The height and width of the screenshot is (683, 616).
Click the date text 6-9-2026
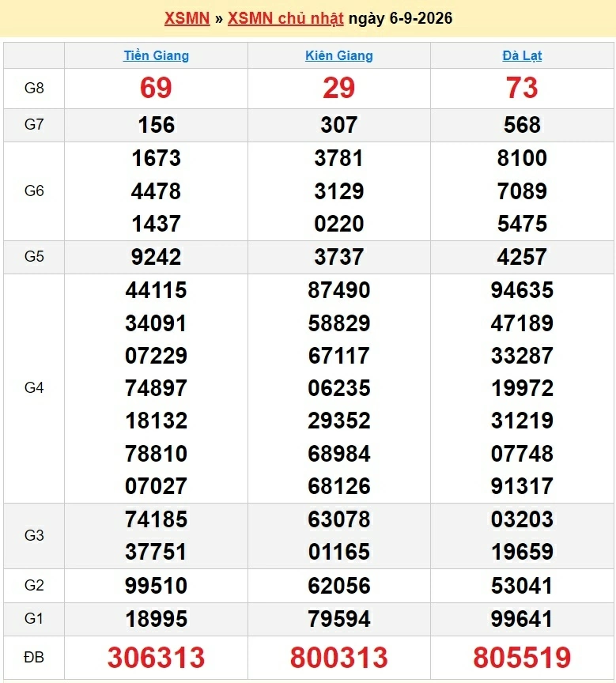point(421,18)
